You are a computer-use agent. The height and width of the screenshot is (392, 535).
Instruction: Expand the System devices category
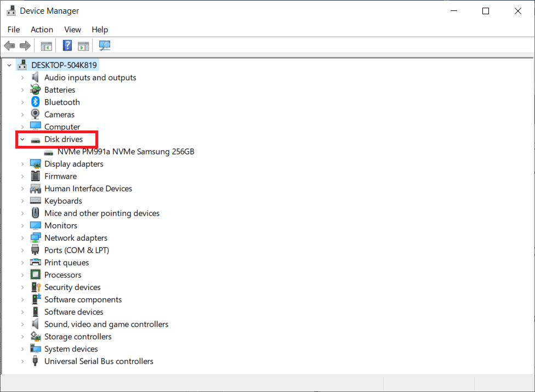(22, 349)
